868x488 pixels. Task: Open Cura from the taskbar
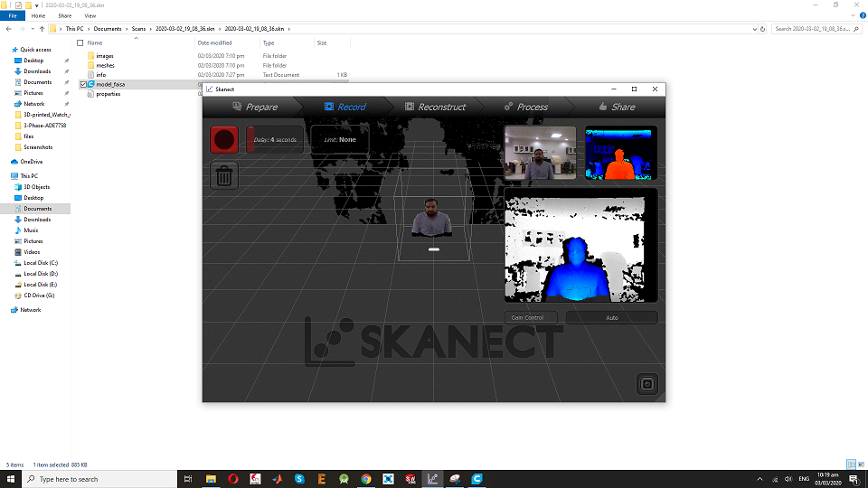476,479
